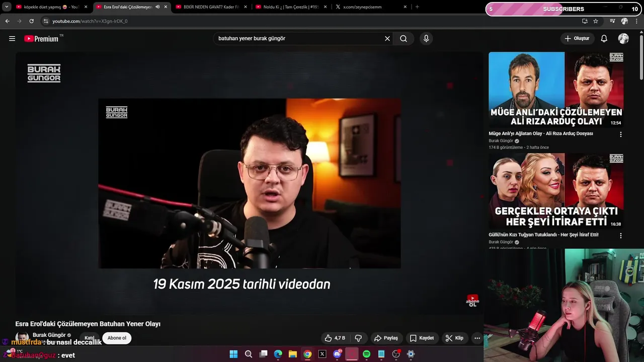Share video with Paylaş button
This screenshot has height=362, width=644.
[x=386, y=338]
